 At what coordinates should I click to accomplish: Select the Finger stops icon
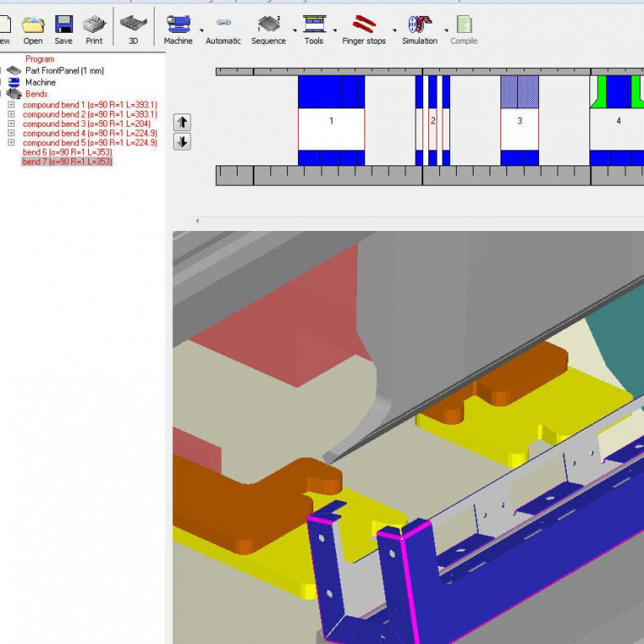(x=364, y=25)
